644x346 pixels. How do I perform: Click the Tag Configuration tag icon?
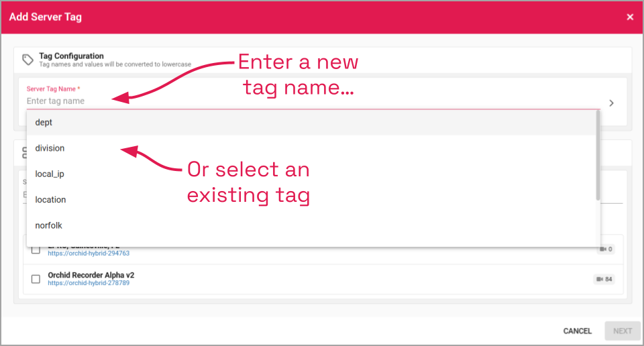click(x=28, y=60)
